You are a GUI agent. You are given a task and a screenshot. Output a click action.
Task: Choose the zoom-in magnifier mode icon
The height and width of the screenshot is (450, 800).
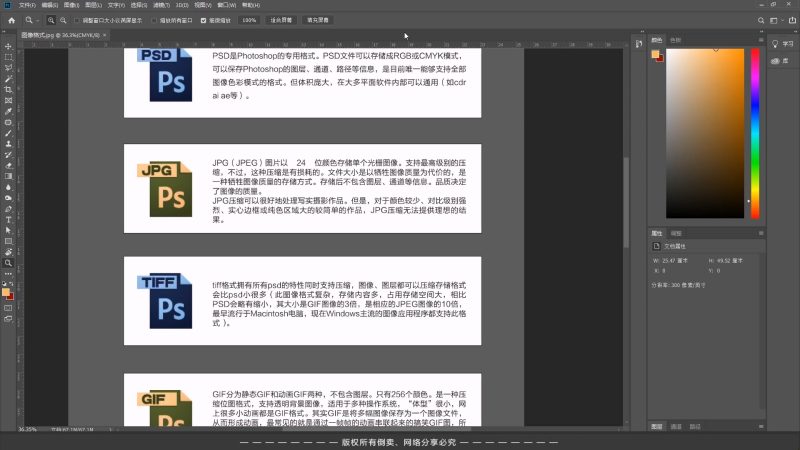51,19
